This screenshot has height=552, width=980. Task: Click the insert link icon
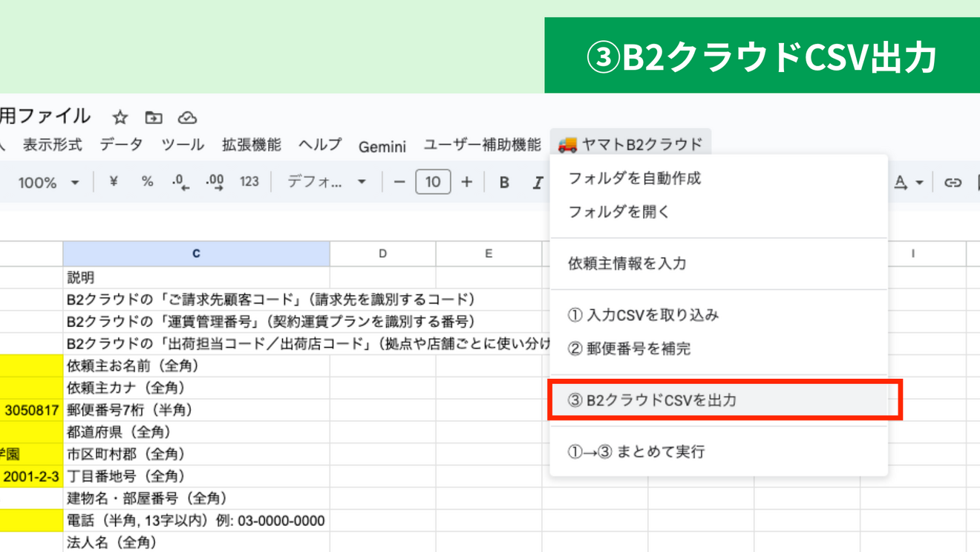[953, 182]
